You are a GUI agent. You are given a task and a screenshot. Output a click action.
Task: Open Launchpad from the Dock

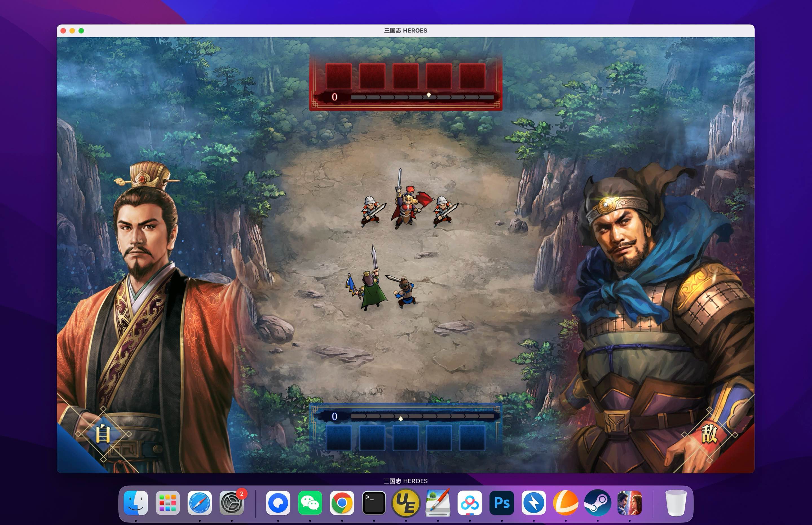point(168,503)
